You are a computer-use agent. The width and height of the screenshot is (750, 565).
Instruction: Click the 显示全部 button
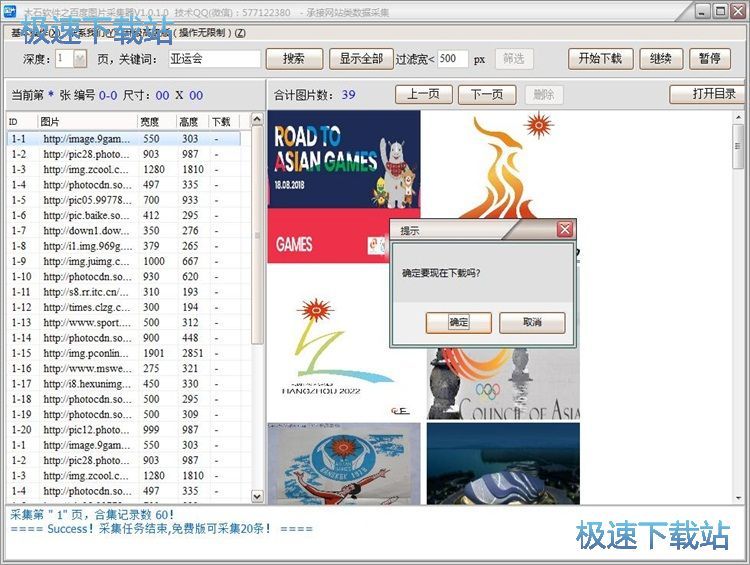pyautogui.click(x=361, y=59)
